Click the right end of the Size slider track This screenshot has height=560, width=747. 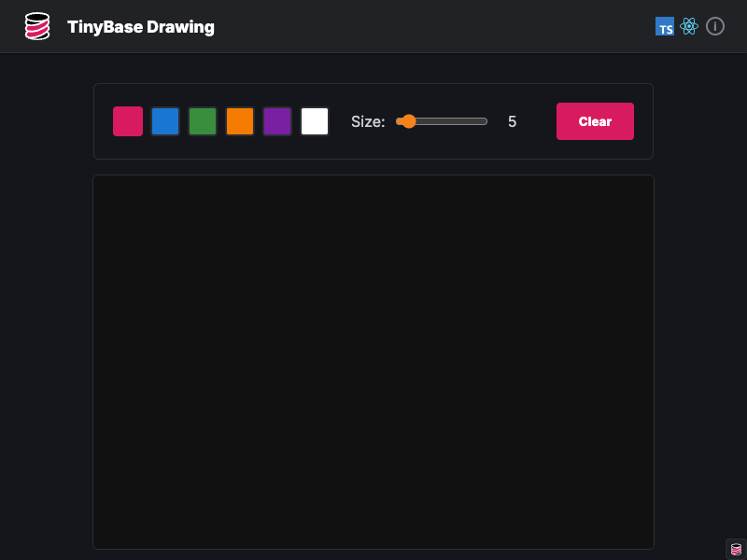pyautogui.click(x=485, y=121)
